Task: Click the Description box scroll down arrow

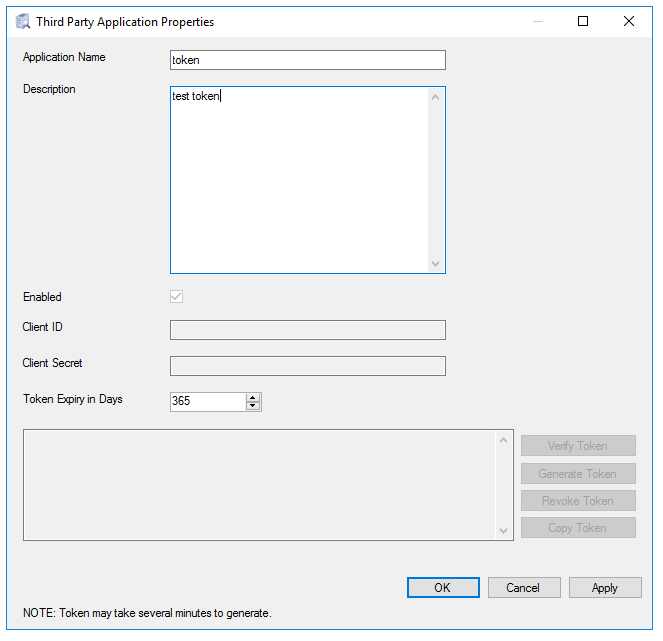Action: 436,263
